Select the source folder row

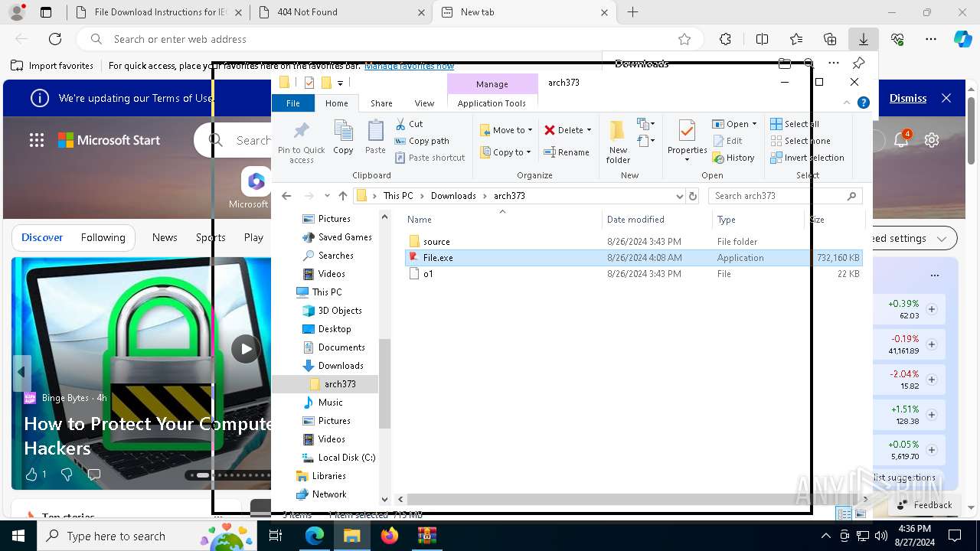coord(635,242)
